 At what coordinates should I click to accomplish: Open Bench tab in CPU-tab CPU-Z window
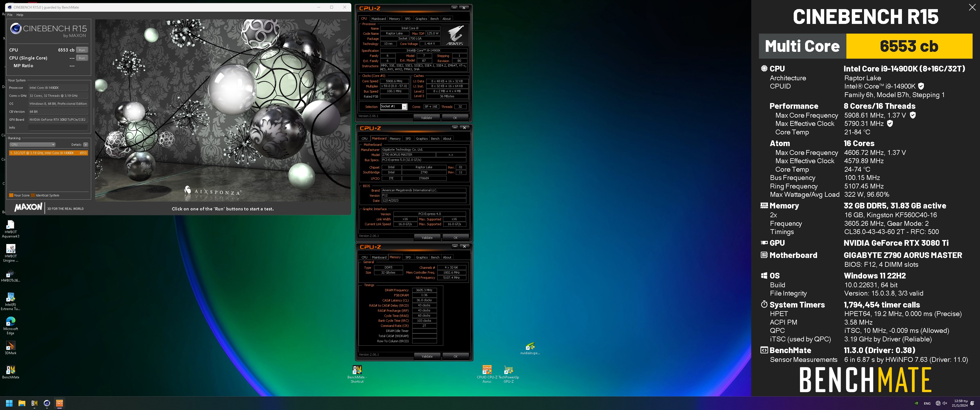434,19
